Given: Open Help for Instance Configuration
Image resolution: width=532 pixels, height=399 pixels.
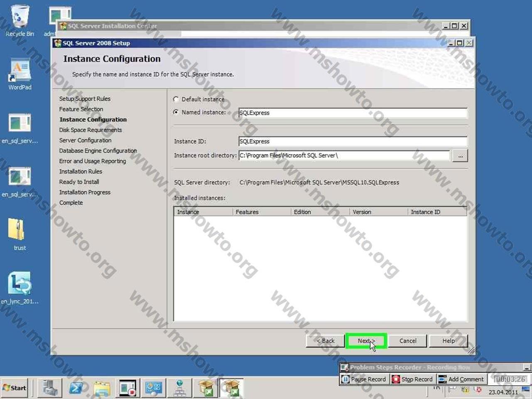Looking at the screenshot, I should click(449, 341).
